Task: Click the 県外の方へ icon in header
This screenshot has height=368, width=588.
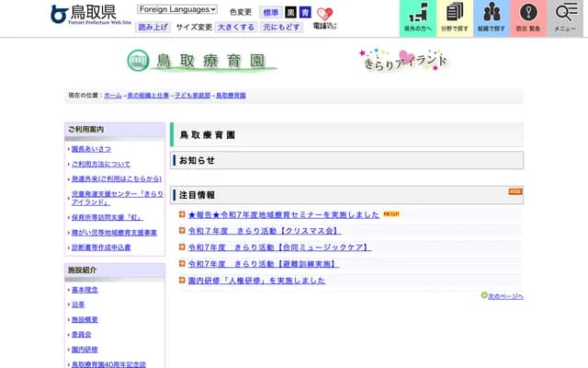Action: click(418, 17)
